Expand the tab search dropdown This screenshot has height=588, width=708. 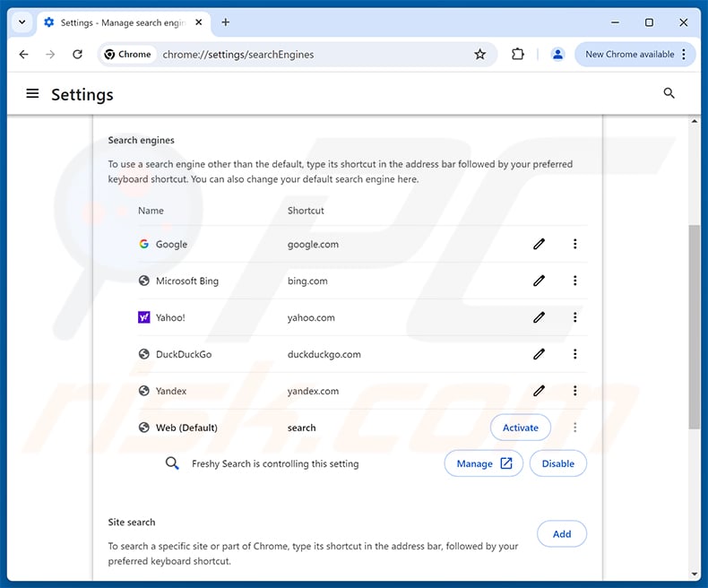click(x=22, y=22)
